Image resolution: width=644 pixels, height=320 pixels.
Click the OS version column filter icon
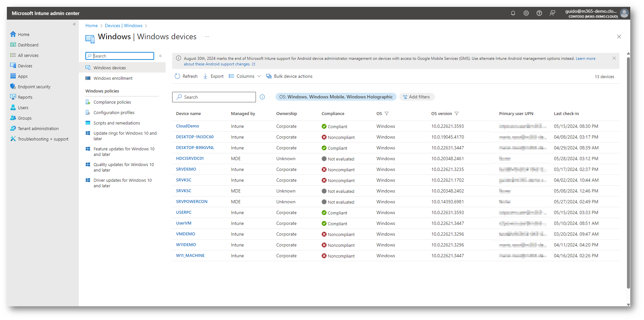pos(456,113)
